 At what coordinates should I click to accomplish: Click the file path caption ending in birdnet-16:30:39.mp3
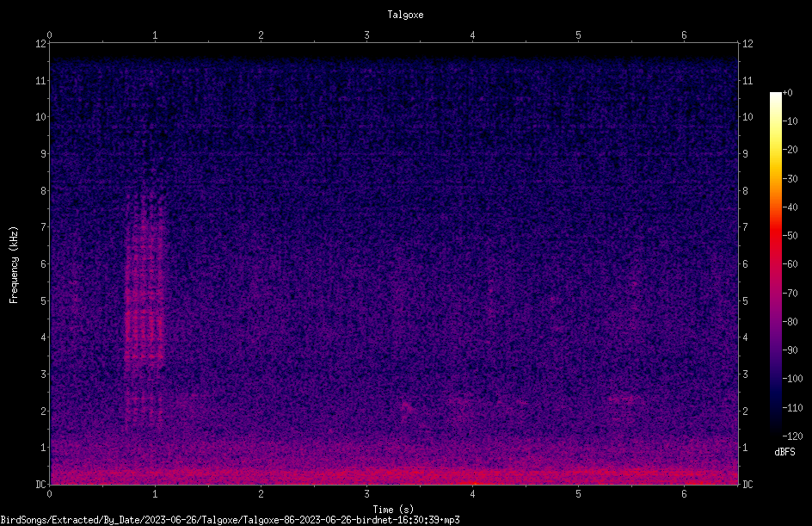(230, 520)
